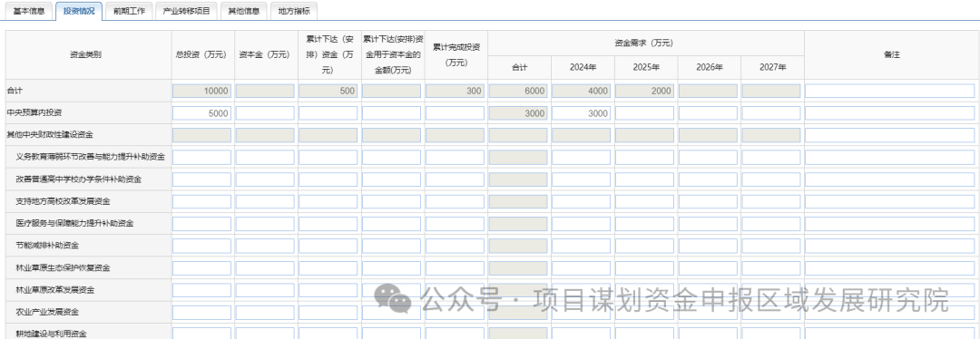Image resolution: width=980 pixels, height=339 pixels.
Task: Click 资本金 field for 改善普通高中学校办学条件 row
Action: 265,179
